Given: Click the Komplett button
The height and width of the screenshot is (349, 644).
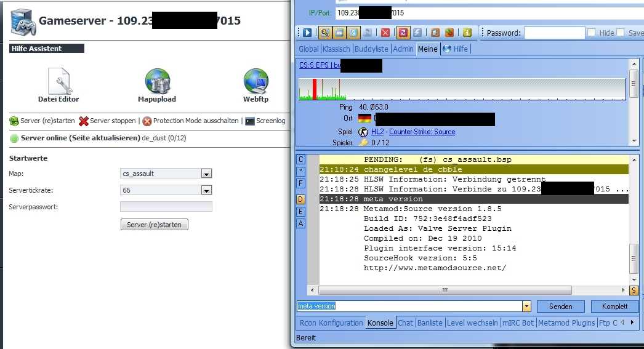Looking at the screenshot, I should pos(615,307).
